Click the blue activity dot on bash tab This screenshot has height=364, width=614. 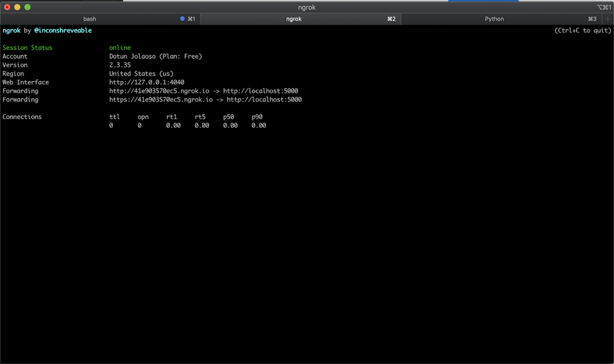(x=182, y=19)
